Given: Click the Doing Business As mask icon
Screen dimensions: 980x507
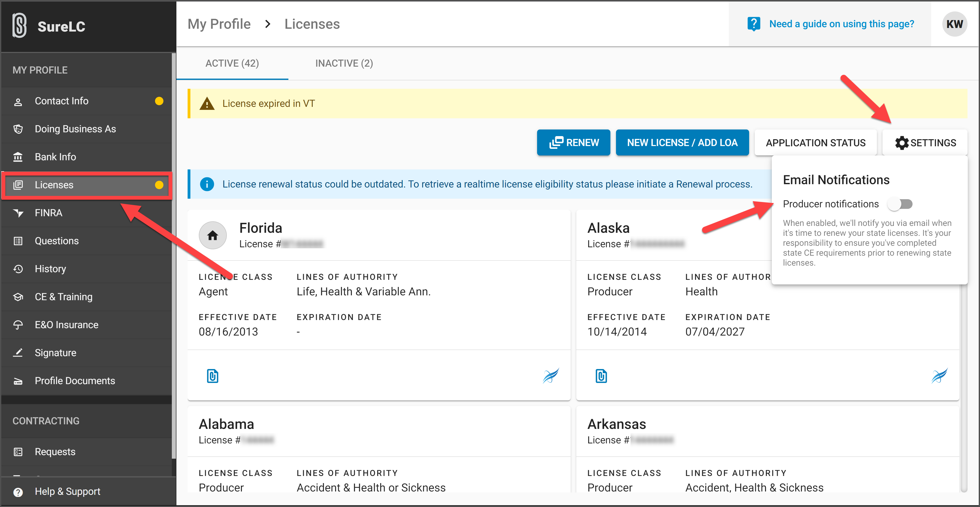Looking at the screenshot, I should 18,129.
